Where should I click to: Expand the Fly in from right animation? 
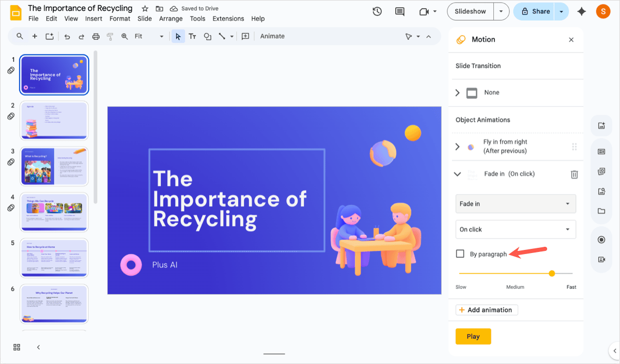457,147
